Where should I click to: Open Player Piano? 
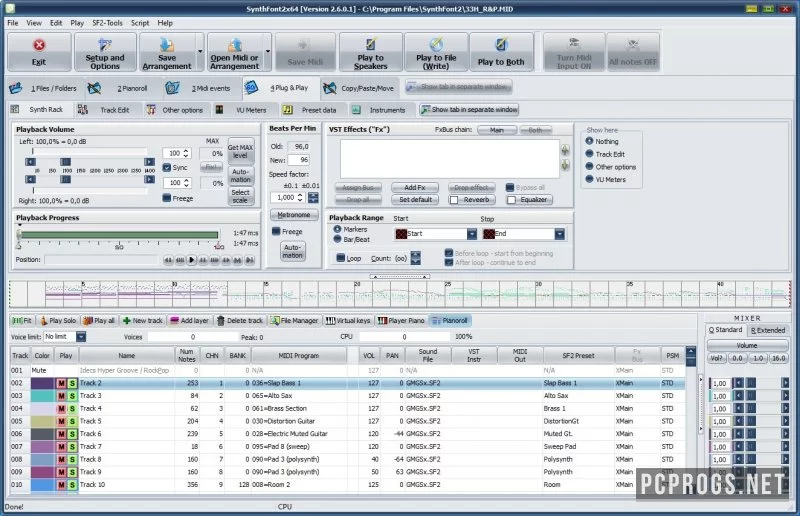tap(401, 321)
